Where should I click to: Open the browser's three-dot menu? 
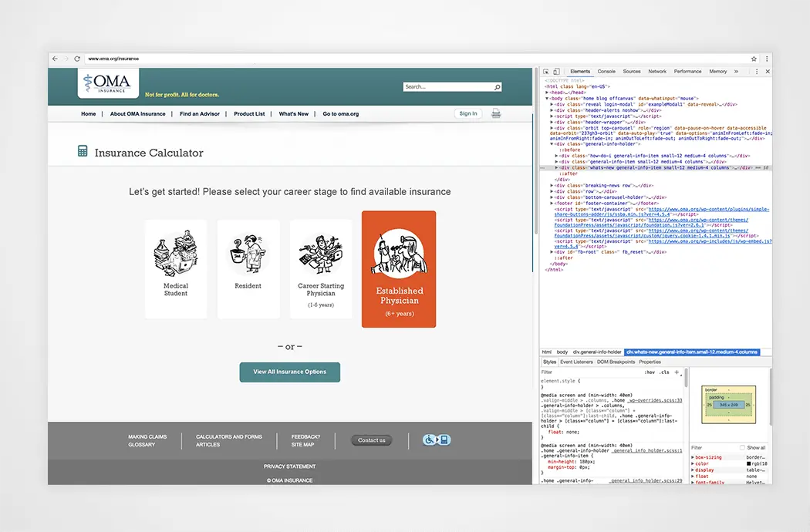pos(767,59)
